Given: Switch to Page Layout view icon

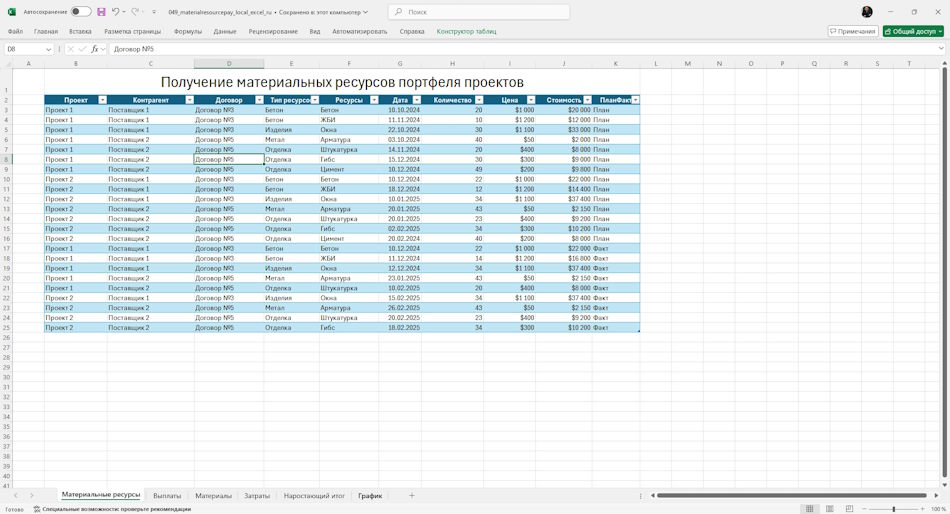Looking at the screenshot, I should tap(829, 509).
